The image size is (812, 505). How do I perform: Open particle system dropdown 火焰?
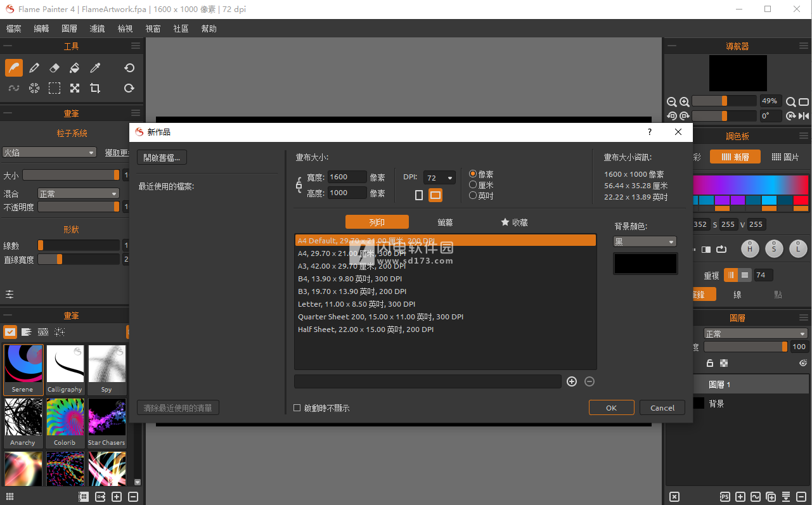click(x=49, y=152)
